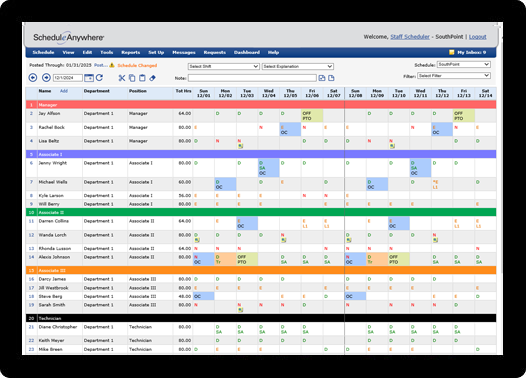Select the black Technician group header row
526x378 pixels.
(261, 318)
